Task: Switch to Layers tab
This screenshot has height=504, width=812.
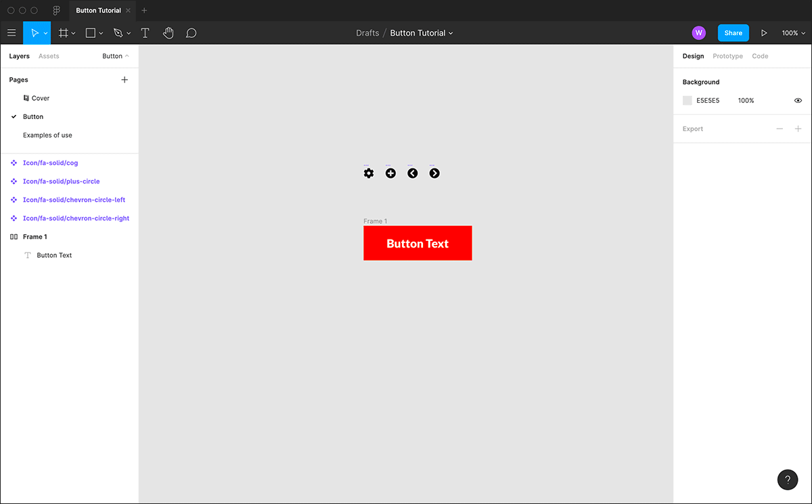Action: pyautogui.click(x=19, y=56)
